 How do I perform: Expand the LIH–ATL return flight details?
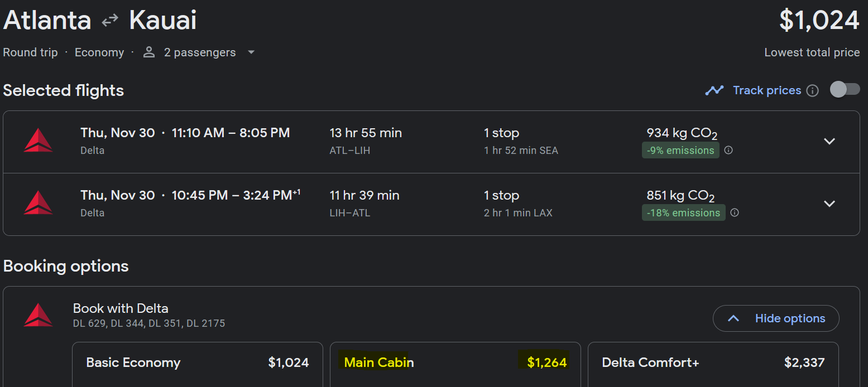[829, 204]
